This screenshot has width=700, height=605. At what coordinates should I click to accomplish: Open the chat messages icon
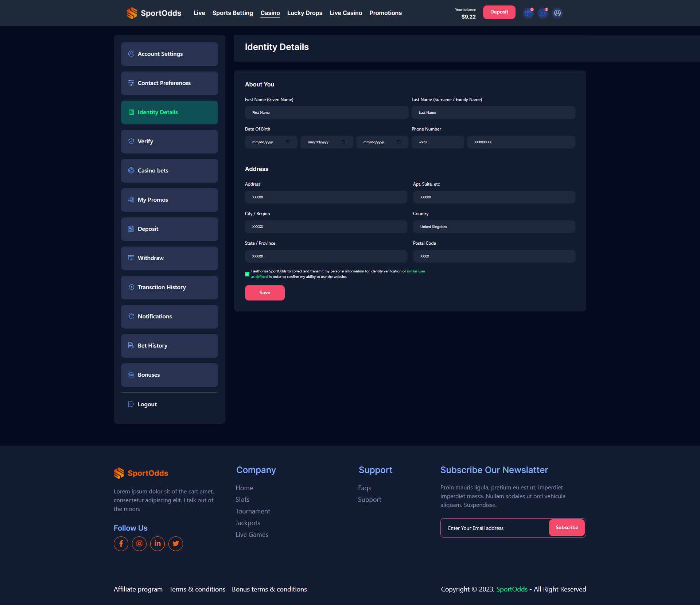click(x=543, y=13)
